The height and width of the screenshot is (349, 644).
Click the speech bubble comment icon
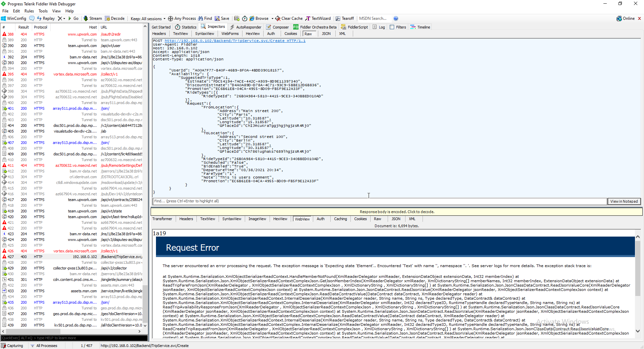coord(32,18)
